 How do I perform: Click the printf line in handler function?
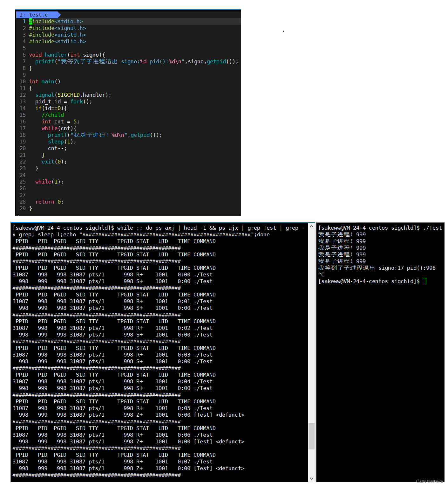(x=137, y=61)
